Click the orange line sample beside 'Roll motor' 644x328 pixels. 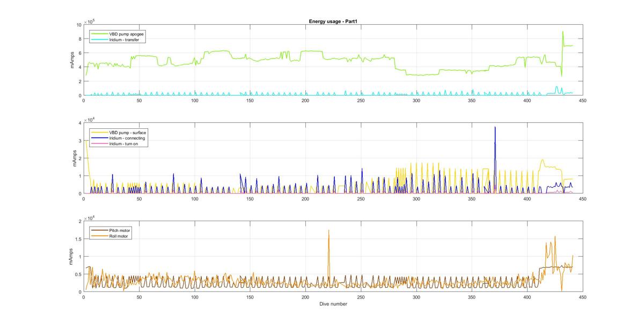coord(99,236)
